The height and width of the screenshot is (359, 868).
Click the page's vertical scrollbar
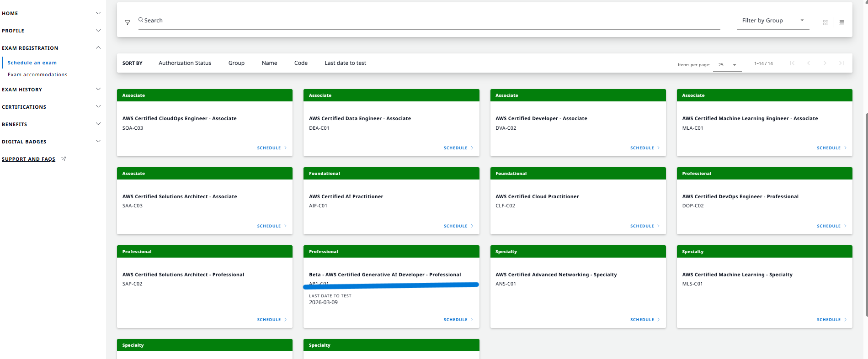click(x=866, y=215)
